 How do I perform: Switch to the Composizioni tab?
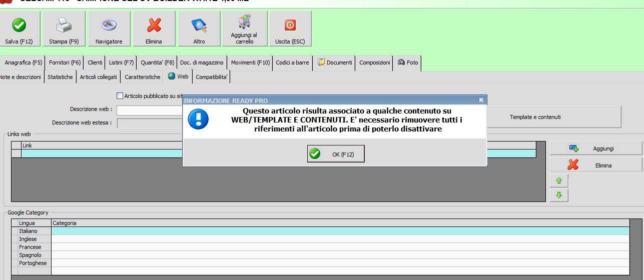pyautogui.click(x=374, y=62)
